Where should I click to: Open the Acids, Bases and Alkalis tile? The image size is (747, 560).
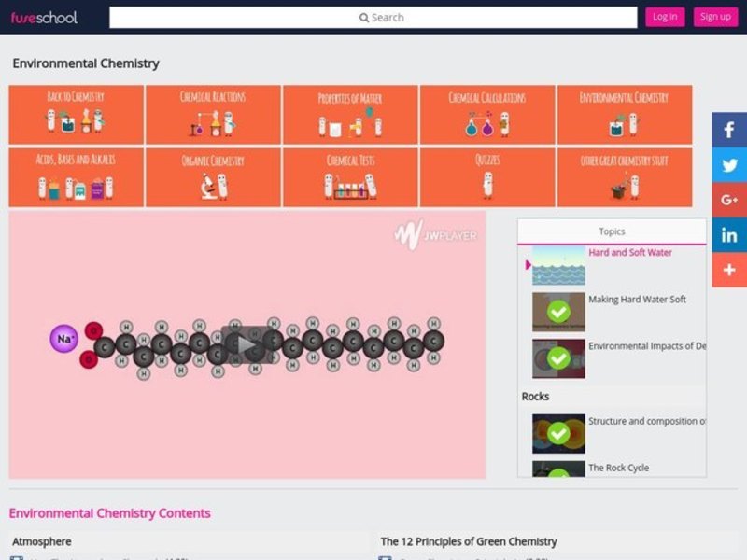click(76, 177)
